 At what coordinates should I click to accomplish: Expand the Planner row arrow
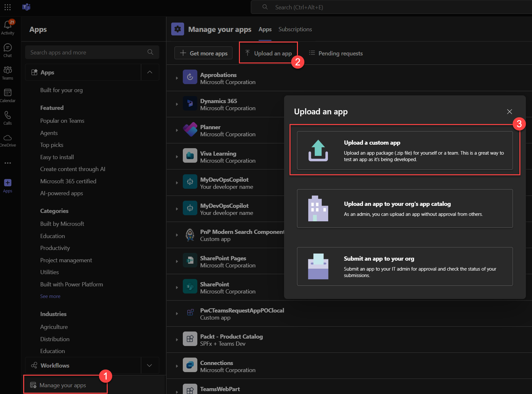(177, 130)
